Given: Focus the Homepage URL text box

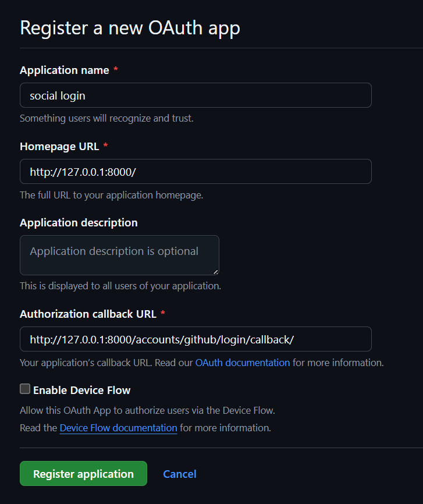Looking at the screenshot, I should point(195,171).
